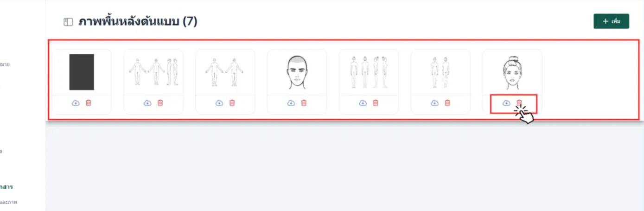Image resolution: width=644 pixels, height=211 pixels.
Task: Delete the black rectangle template image
Action: point(89,103)
